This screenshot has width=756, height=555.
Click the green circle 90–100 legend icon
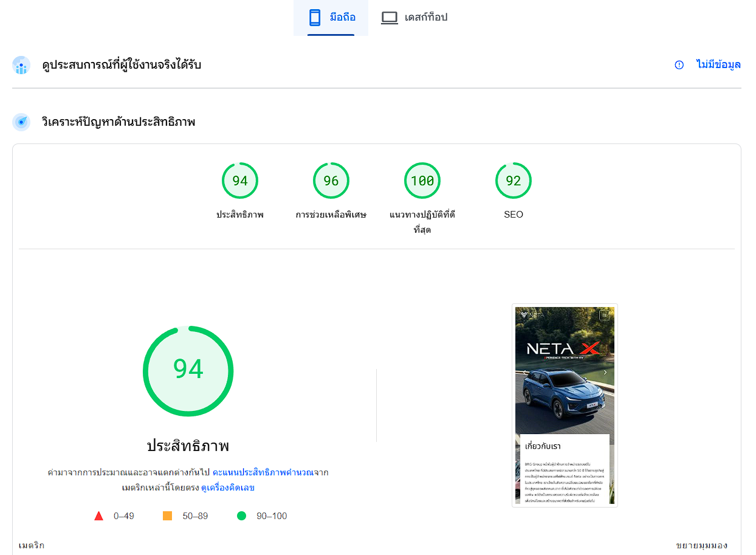point(242,516)
